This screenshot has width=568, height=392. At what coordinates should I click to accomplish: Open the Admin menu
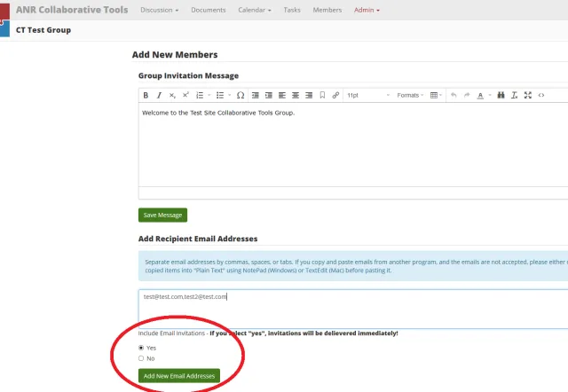click(367, 10)
